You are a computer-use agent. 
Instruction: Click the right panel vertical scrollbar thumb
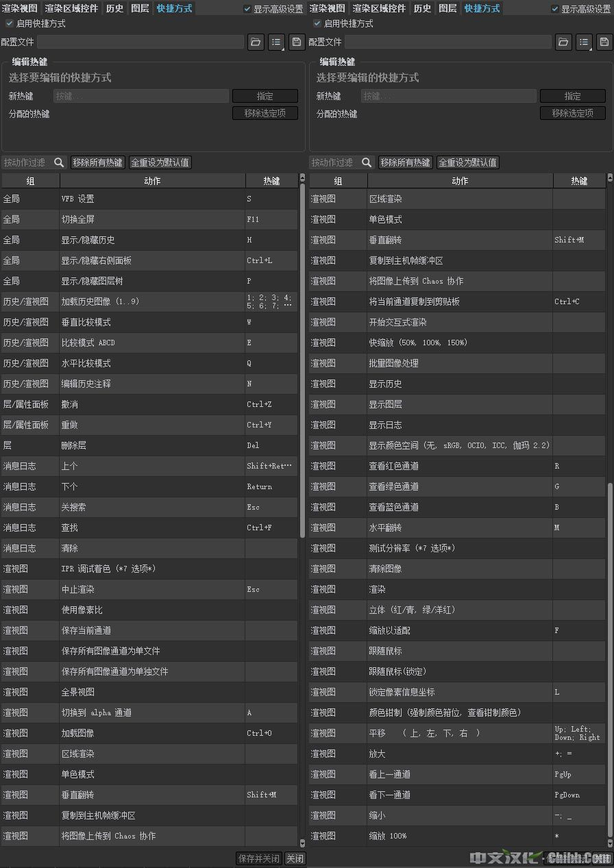tap(610, 658)
